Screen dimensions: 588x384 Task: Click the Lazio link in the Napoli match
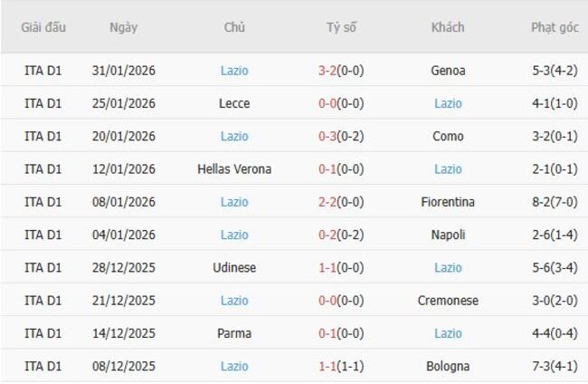point(234,235)
